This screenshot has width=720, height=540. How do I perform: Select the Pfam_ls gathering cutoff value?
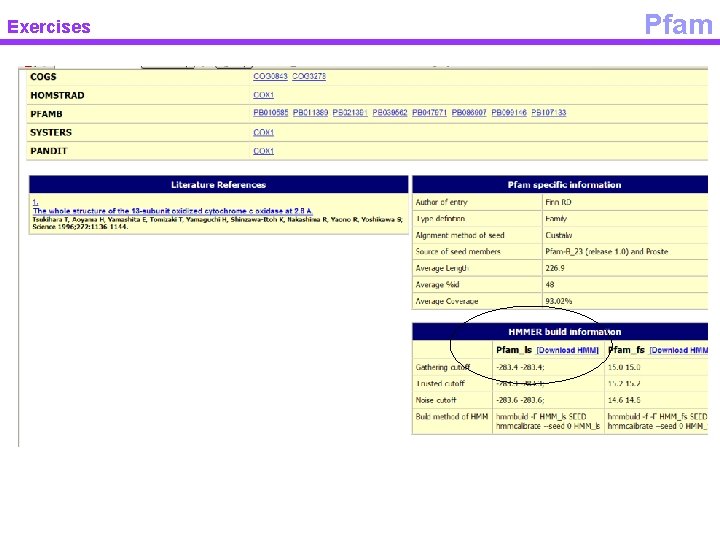click(520, 367)
